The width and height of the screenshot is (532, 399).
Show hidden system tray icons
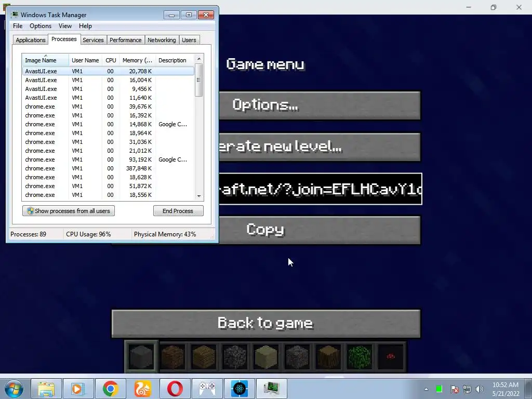(426, 389)
